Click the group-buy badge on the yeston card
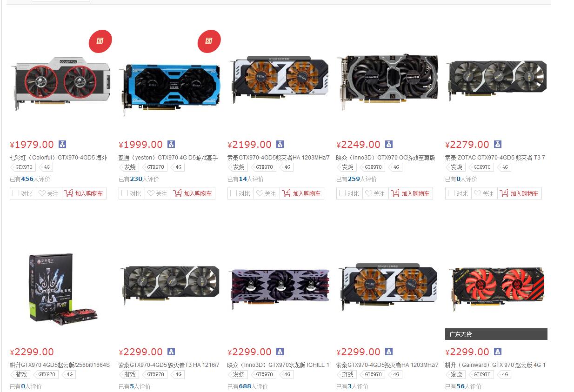This screenshot has height=392, width=574. pos(209,41)
